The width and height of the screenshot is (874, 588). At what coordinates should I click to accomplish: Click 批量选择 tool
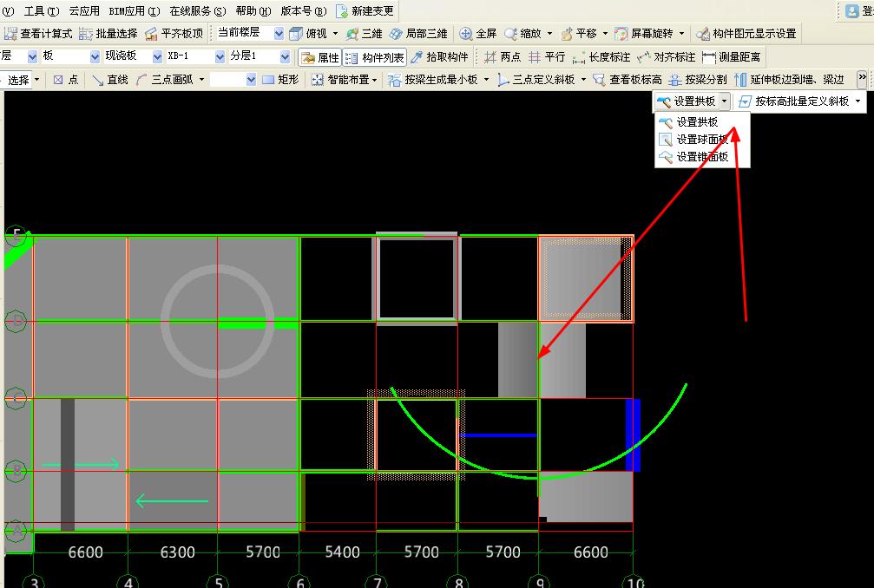pyautogui.click(x=108, y=34)
